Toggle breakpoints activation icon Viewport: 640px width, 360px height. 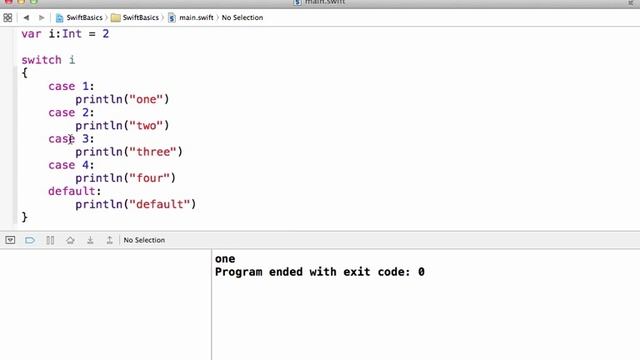coord(30,240)
